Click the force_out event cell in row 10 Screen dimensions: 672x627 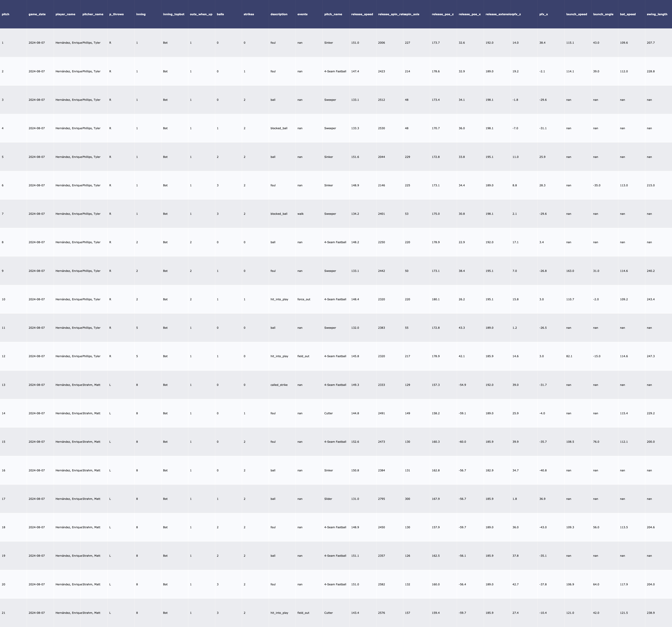304,299
